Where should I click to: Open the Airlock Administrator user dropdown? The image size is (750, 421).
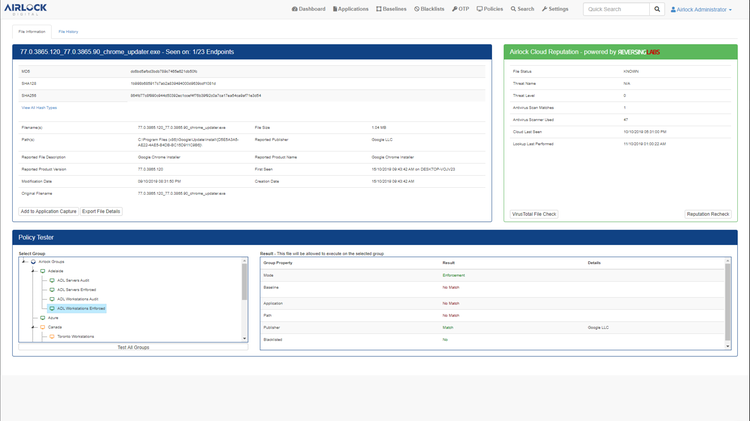coord(701,10)
